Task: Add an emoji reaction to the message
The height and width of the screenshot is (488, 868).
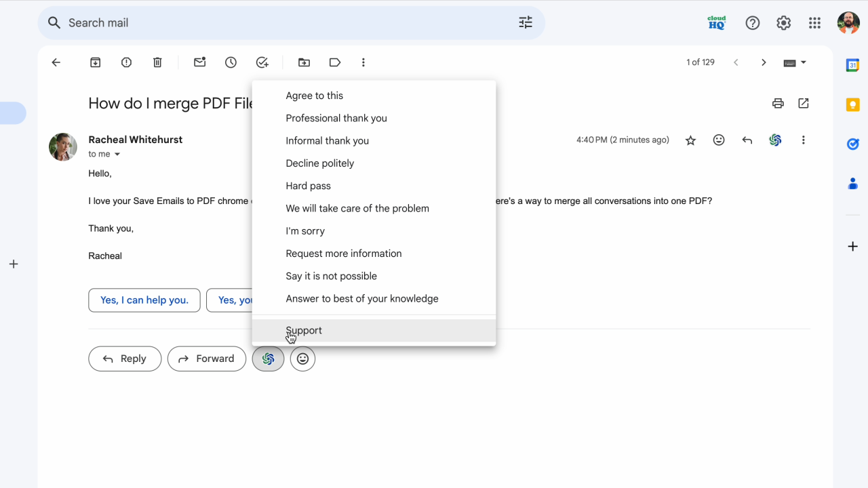Action: 719,140
